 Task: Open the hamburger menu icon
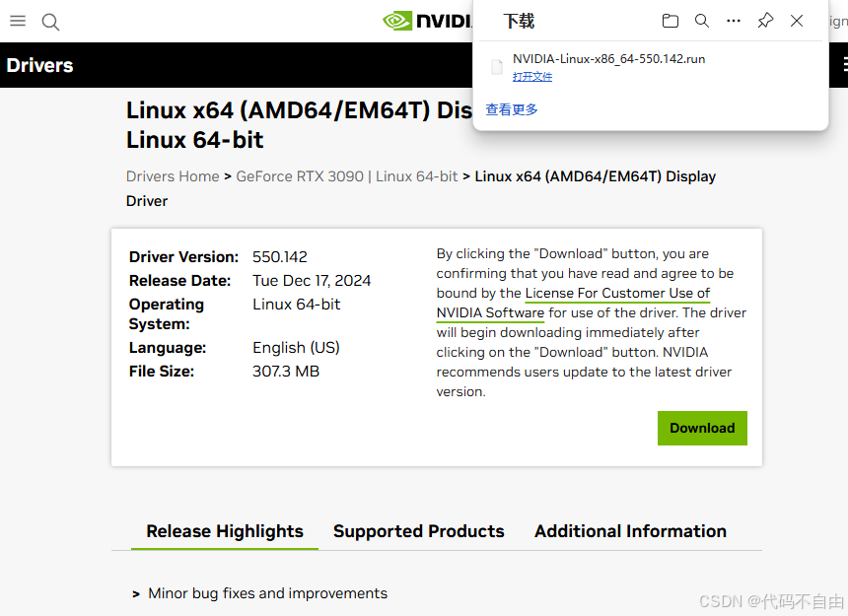pyautogui.click(x=18, y=21)
